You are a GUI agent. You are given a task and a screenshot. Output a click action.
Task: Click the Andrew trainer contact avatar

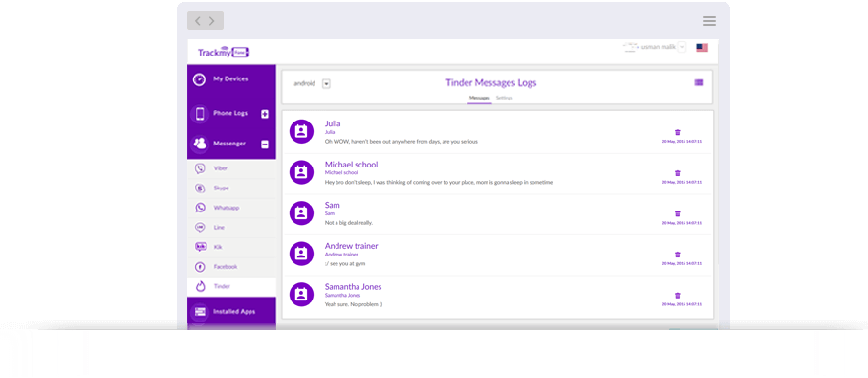301,254
